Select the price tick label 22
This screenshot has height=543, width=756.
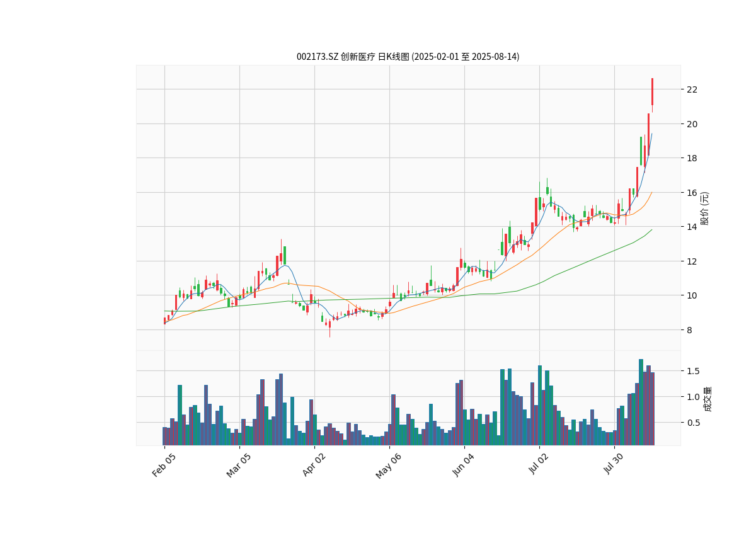692,89
